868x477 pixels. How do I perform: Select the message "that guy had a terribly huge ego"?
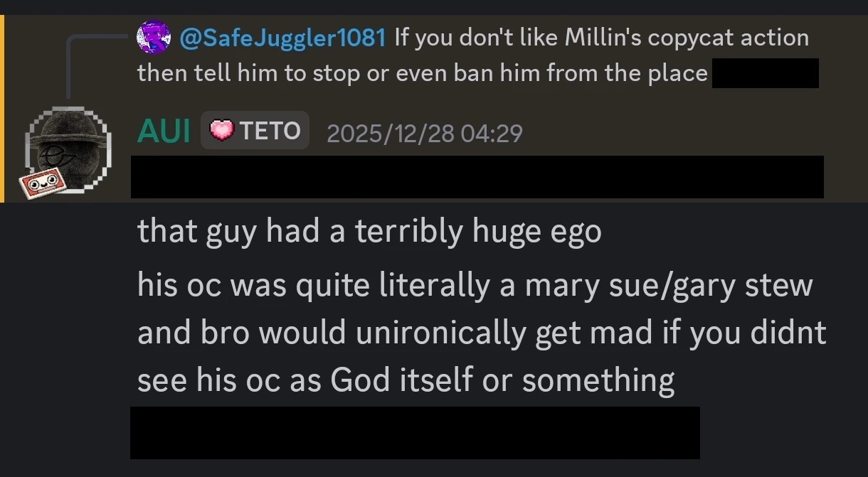click(x=369, y=232)
